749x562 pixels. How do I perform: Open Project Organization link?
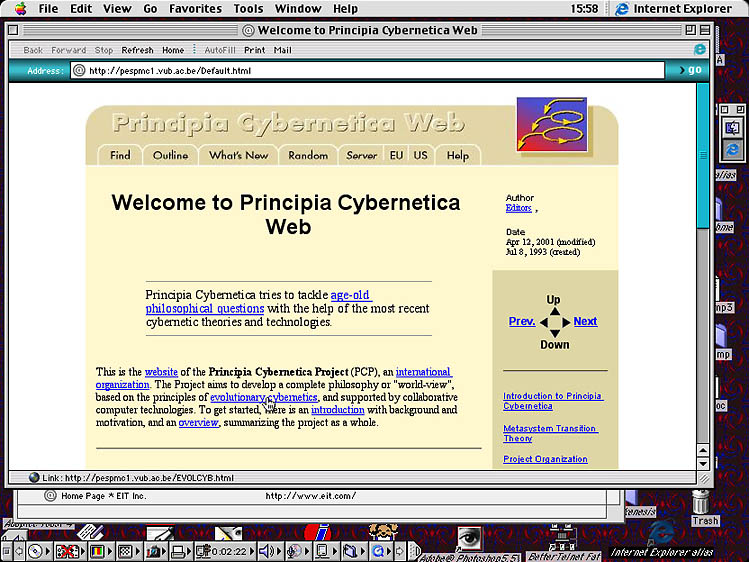(545, 459)
